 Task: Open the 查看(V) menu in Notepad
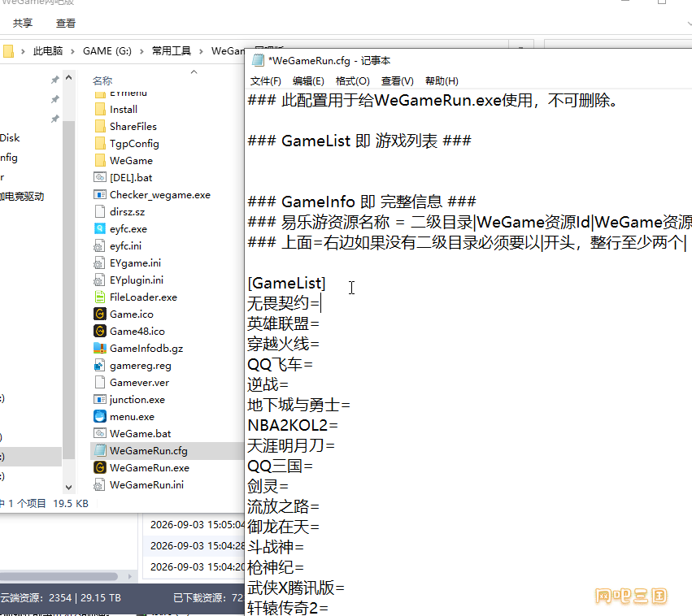click(398, 81)
